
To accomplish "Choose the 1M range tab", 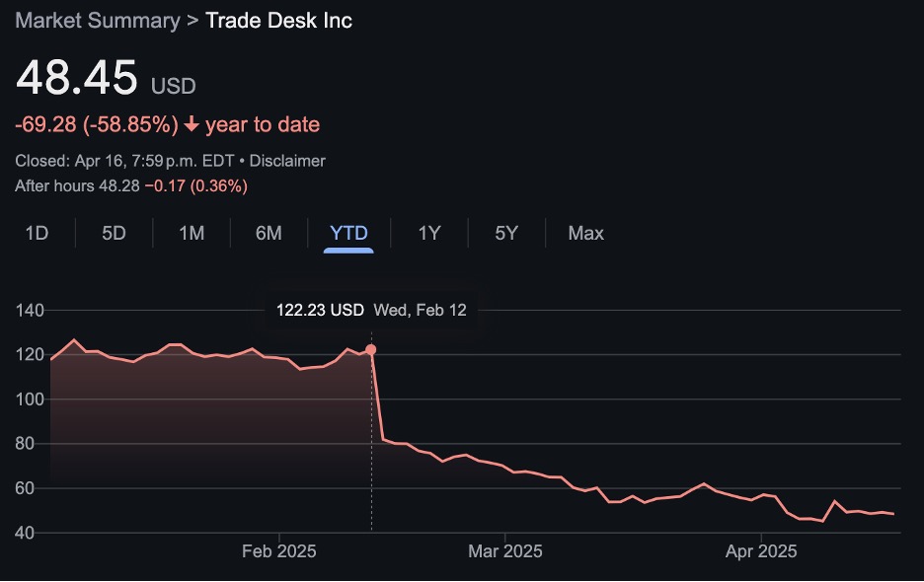I will tap(192, 233).
